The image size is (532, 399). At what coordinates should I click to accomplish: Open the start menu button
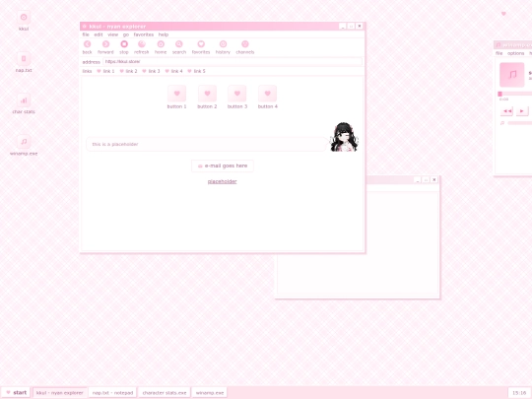tap(16, 392)
